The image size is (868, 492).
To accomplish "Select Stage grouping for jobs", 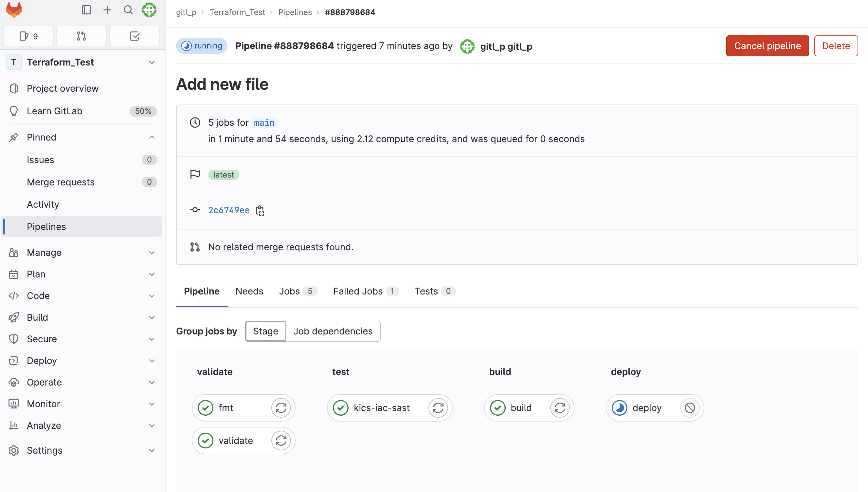I will tap(265, 331).
